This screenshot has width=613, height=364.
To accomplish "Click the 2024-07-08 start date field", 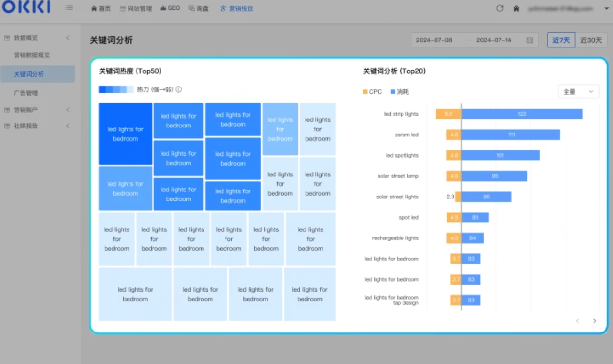I will [434, 40].
